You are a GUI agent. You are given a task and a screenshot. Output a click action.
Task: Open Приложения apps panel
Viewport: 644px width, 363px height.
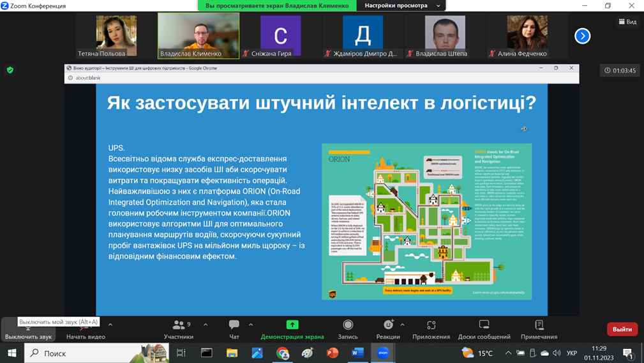tap(431, 330)
